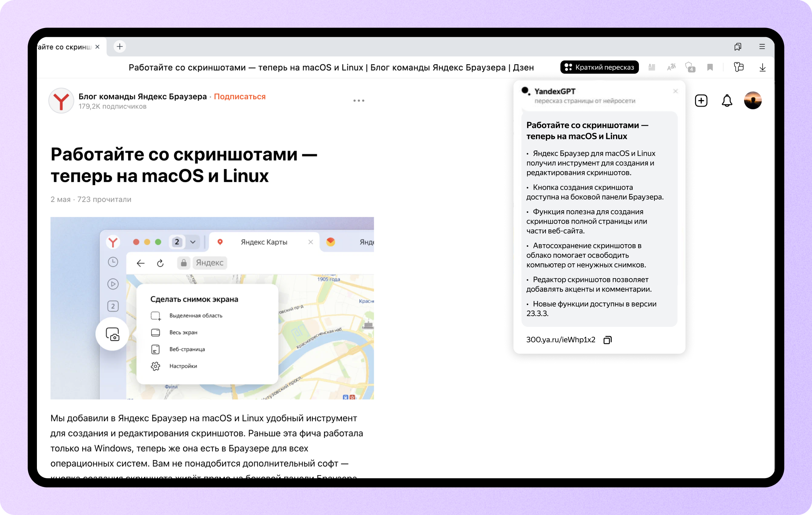The height and width of the screenshot is (515, 812).
Task: Open the user profile avatar
Action: point(753,100)
